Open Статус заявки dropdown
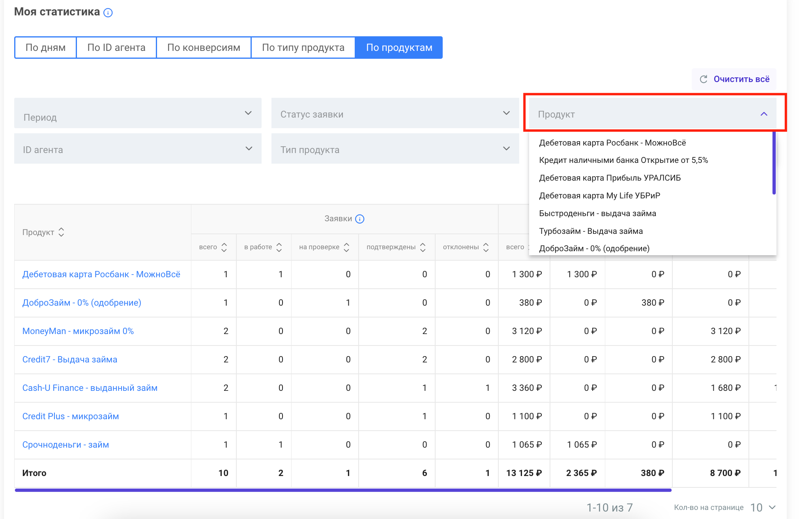The image size is (812, 519). 395,113
